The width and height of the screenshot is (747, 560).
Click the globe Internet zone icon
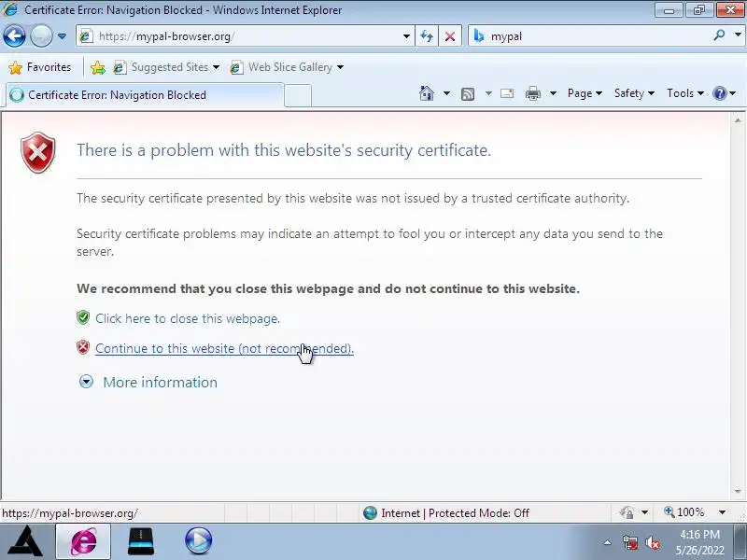coord(370,512)
